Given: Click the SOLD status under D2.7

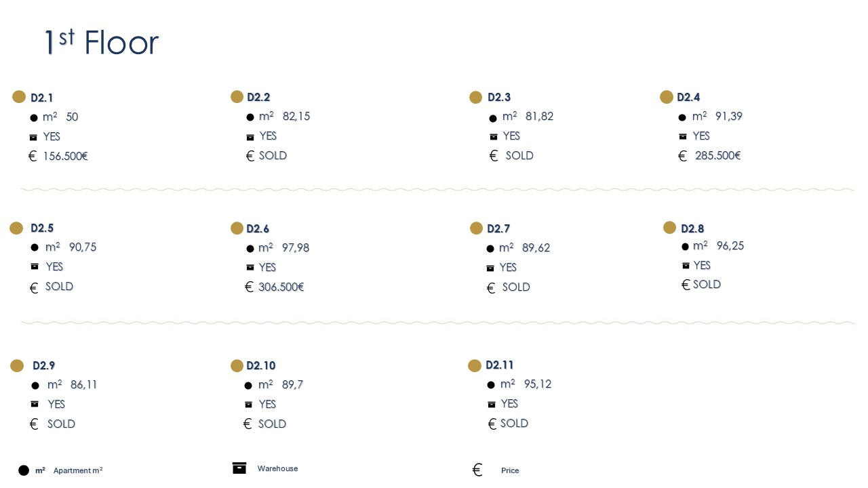Looking at the screenshot, I should 516,287.
